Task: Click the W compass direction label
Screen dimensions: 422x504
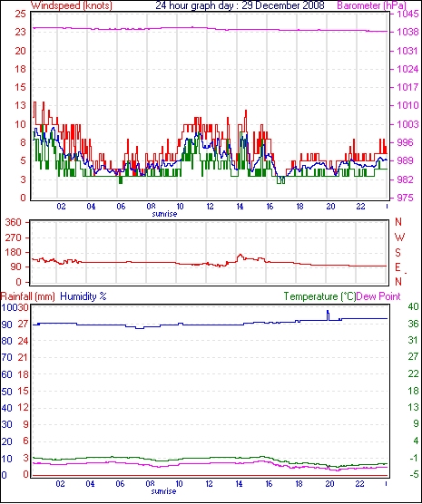Action: point(399,237)
